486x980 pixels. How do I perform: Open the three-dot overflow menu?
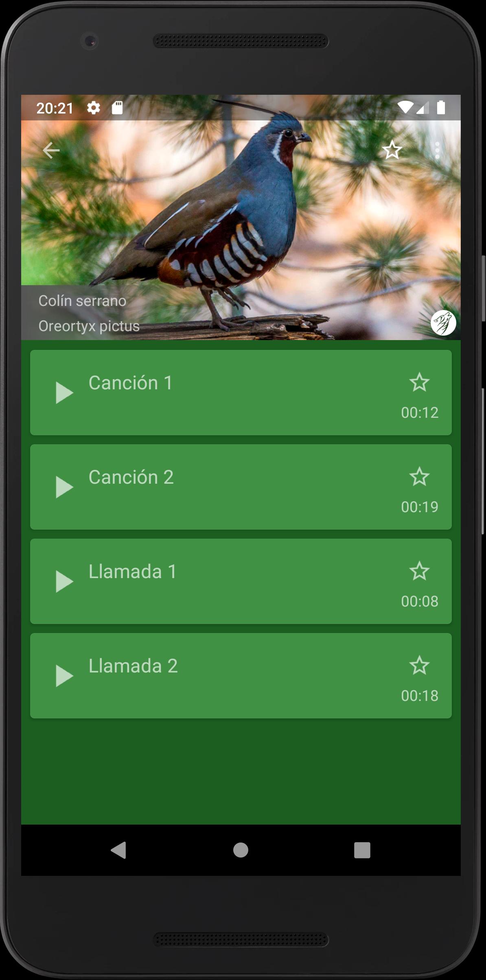pyautogui.click(x=437, y=151)
